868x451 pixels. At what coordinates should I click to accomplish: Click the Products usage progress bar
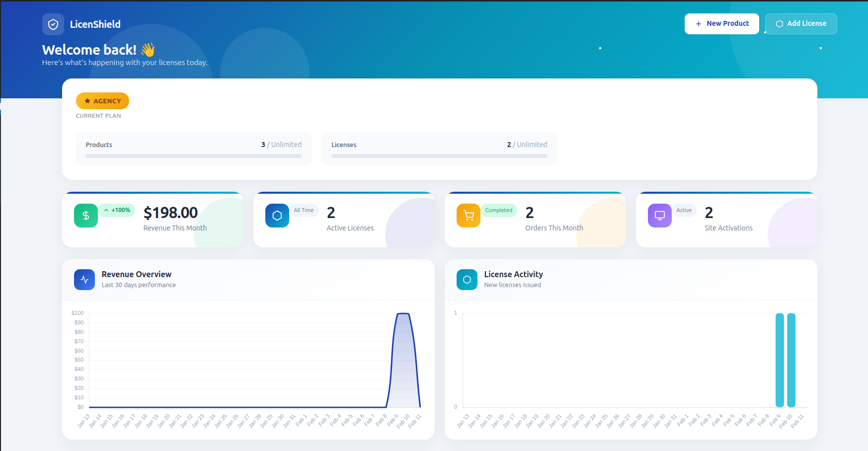click(x=194, y=156)
